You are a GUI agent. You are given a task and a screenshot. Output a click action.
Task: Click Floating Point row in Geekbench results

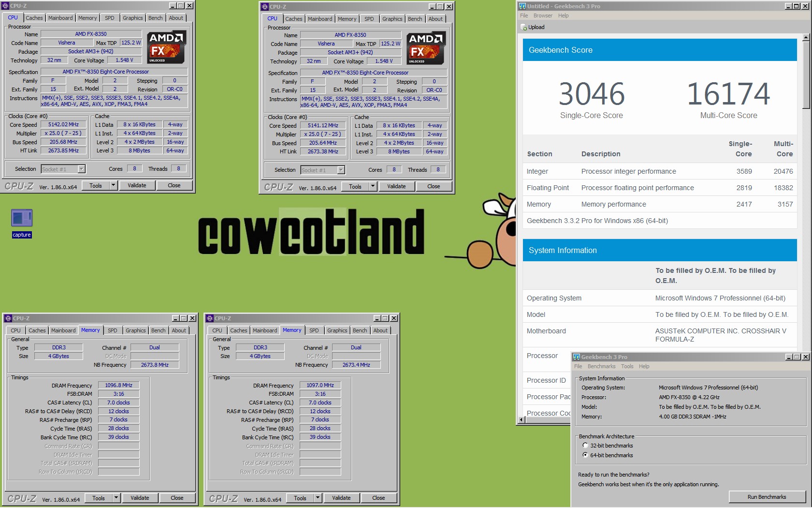coord(660,188)
